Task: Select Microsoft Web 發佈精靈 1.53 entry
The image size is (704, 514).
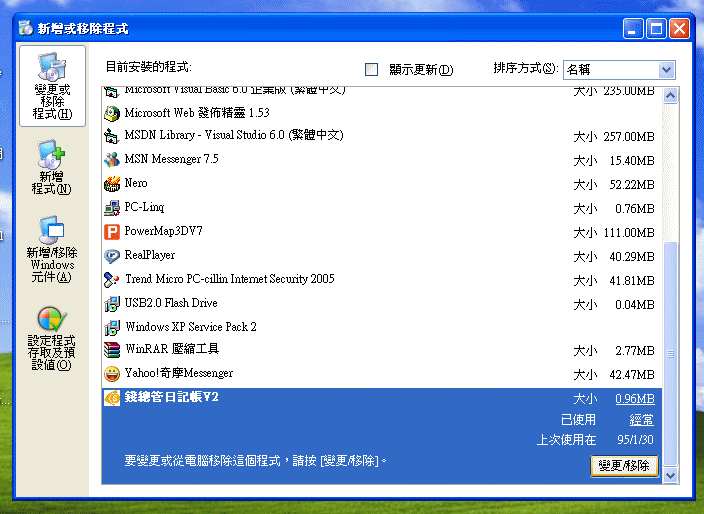Action: pyautogui.click(x=382, y=113)
